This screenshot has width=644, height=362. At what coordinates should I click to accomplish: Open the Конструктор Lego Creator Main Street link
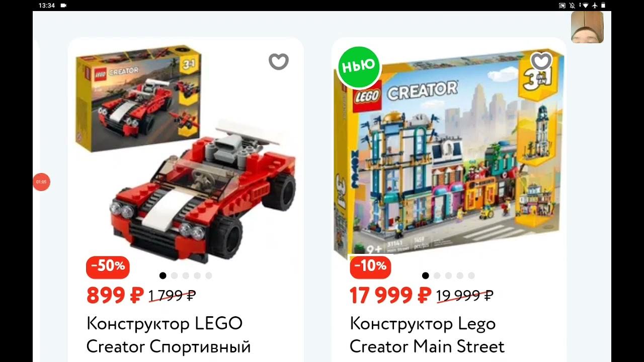(427, 335)
